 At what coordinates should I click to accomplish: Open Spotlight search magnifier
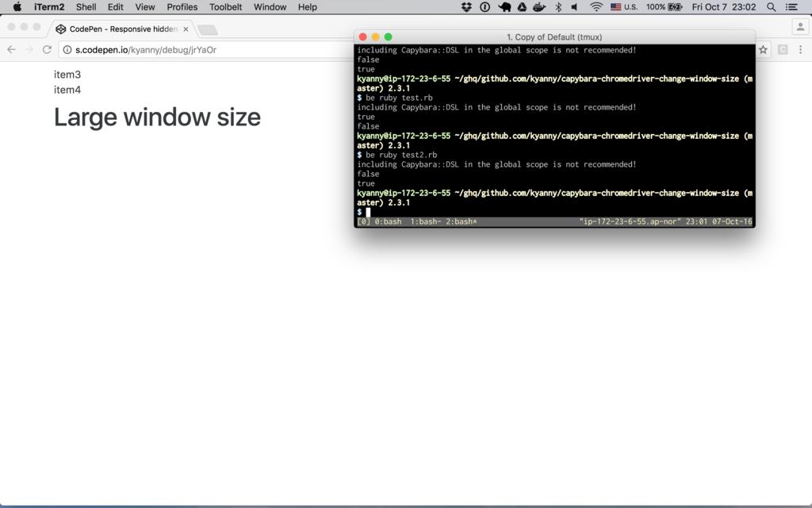pos(771,6)
